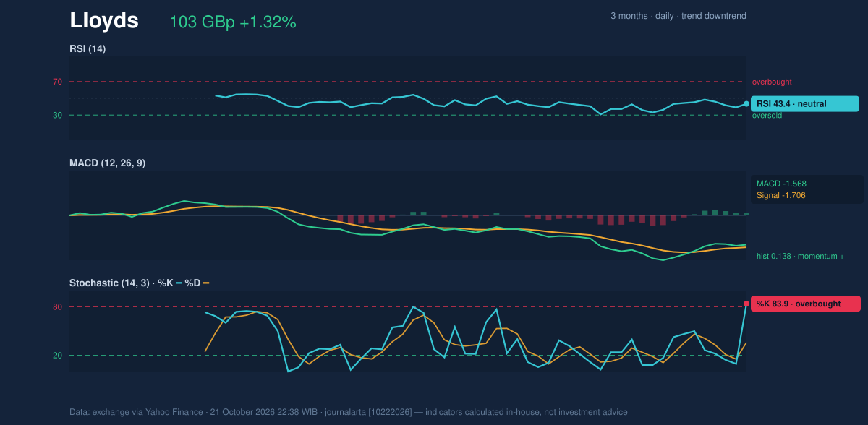Image resolution: width=868 pixels, height=425 pixels.
Task: Click the RSI (14) heading
Action: click(88, 49)
